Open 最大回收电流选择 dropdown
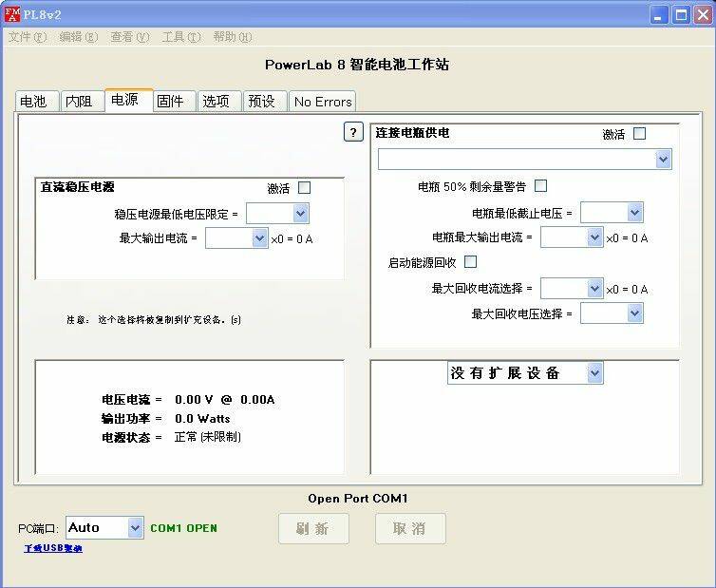 pyautogui.click(x=572, y=288)
